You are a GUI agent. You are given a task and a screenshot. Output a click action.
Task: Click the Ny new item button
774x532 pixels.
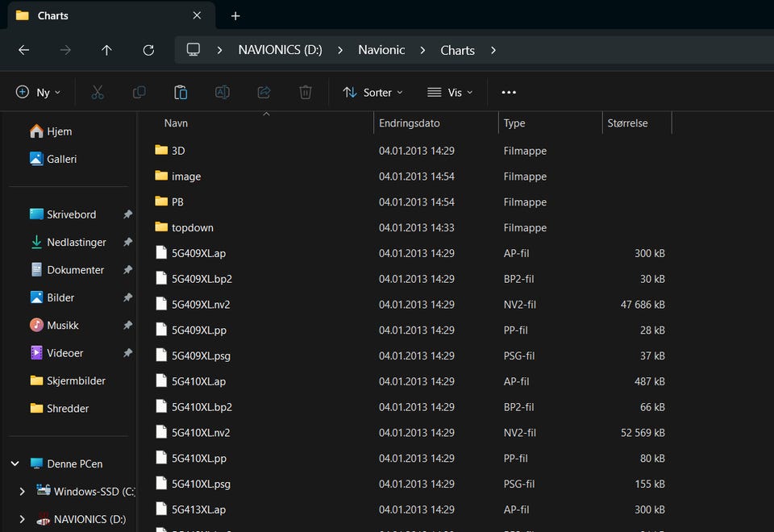[38, 93]
